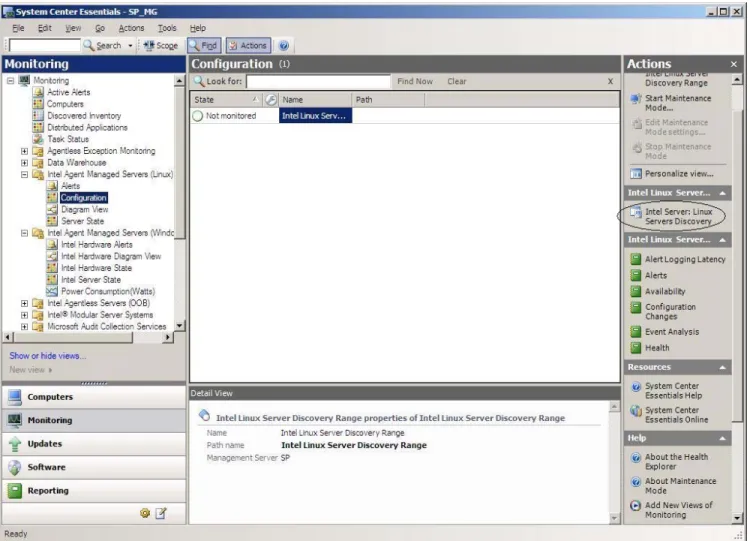Collapse the Help section in Actions pane

coord(723,438)
